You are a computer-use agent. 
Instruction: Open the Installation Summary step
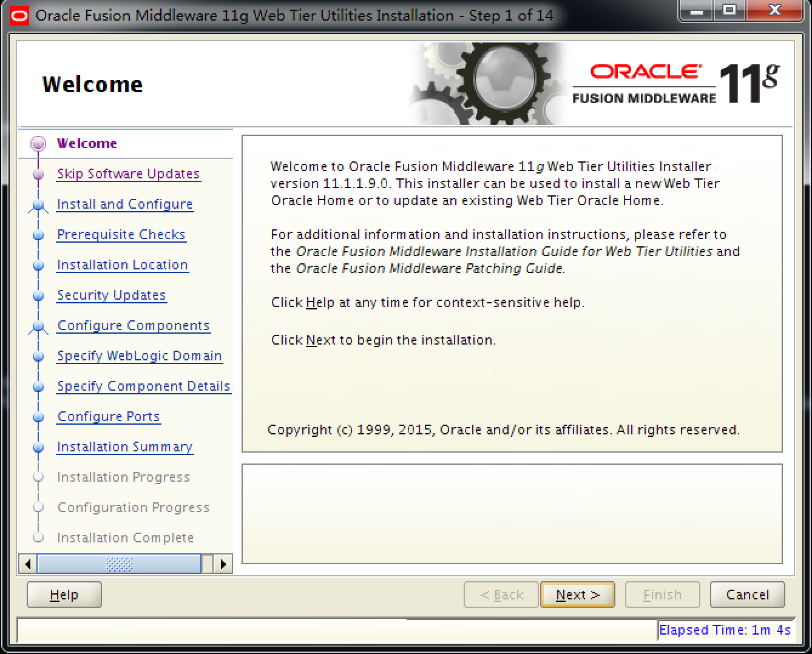click(124, 447)
